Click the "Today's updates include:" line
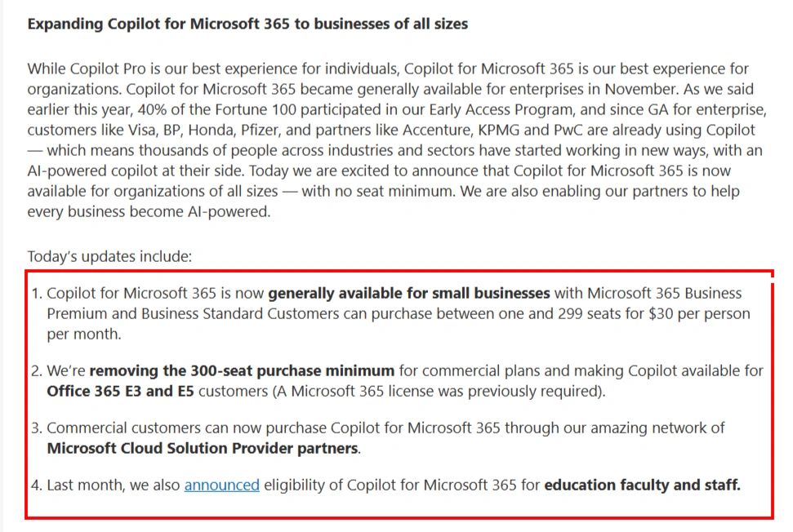 (x=109, y=256)
